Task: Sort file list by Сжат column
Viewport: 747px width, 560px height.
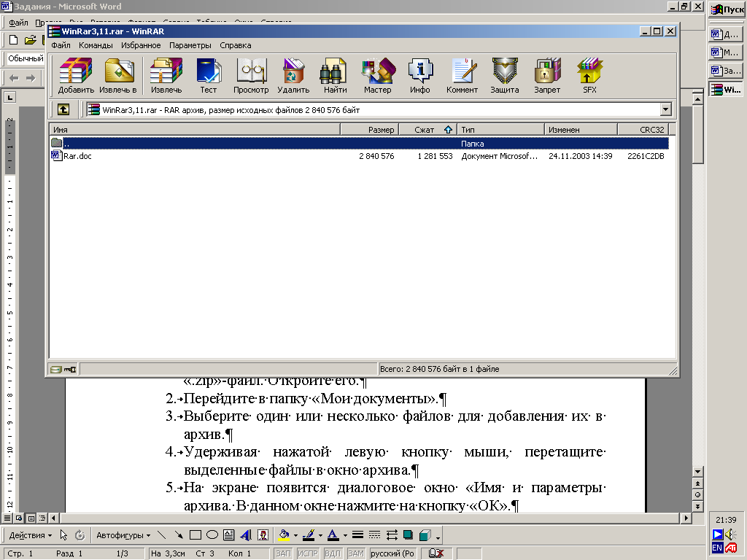Action: point(427,130)
